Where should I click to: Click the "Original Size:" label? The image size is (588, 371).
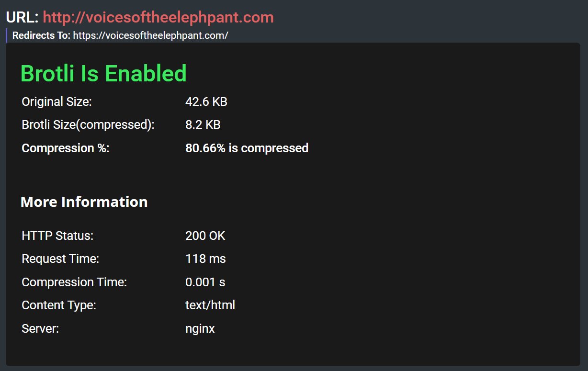(57, 102)
